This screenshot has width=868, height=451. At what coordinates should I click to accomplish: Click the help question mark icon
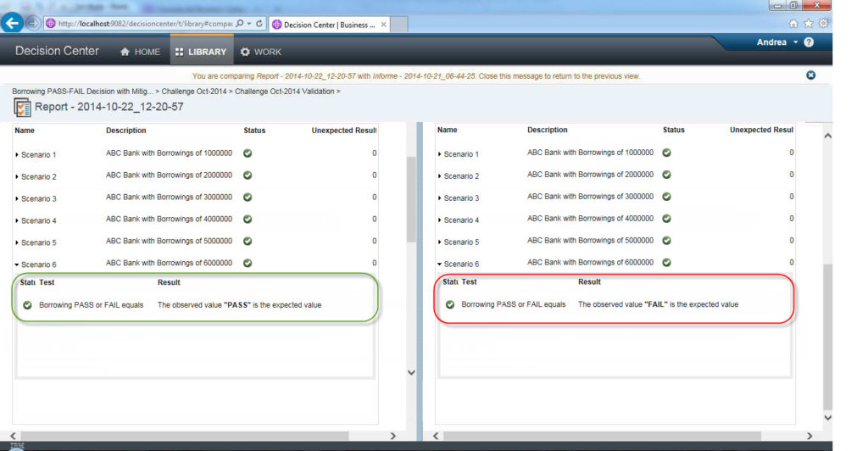coord(809,42)
